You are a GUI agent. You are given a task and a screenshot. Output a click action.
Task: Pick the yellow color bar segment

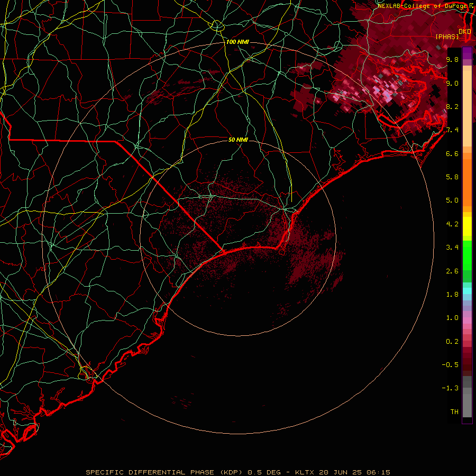coord(467,226)
